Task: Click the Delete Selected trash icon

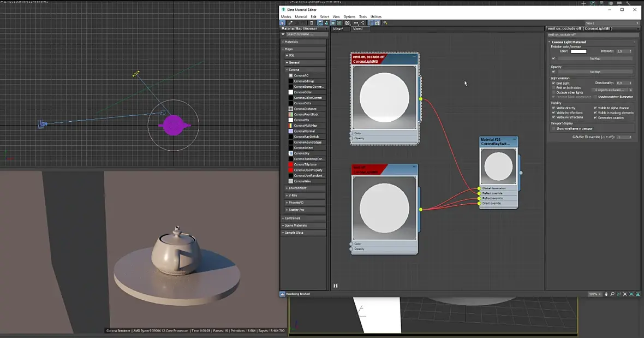Action: pos(311,23)
